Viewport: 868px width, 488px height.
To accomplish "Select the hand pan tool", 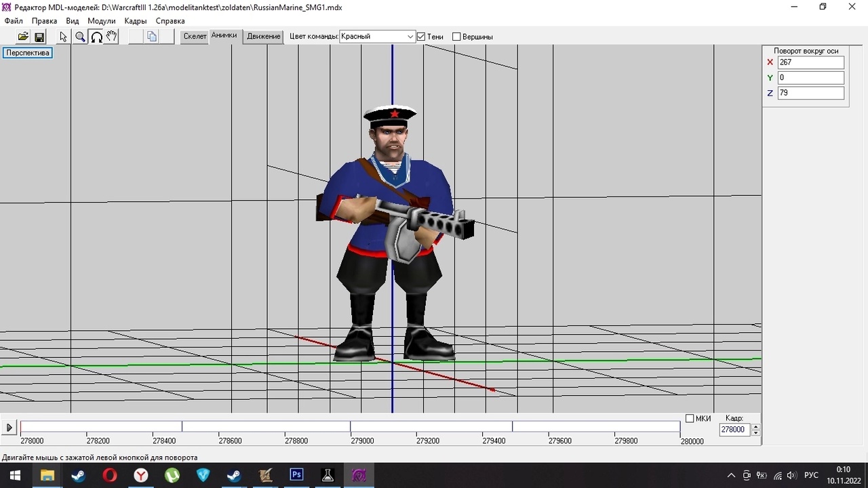I will (112, 37).
